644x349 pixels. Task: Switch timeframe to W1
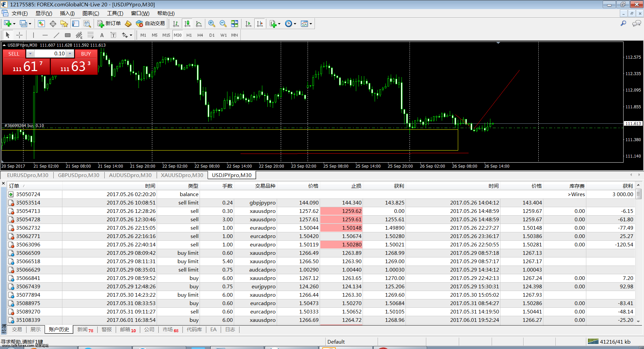[x=223, y=35]
